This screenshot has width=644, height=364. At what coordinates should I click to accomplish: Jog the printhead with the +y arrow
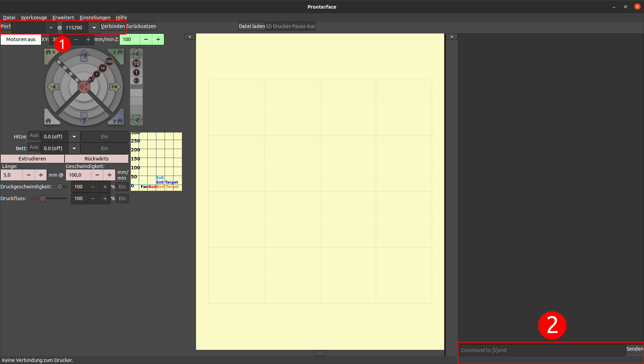tap(84, 56)
